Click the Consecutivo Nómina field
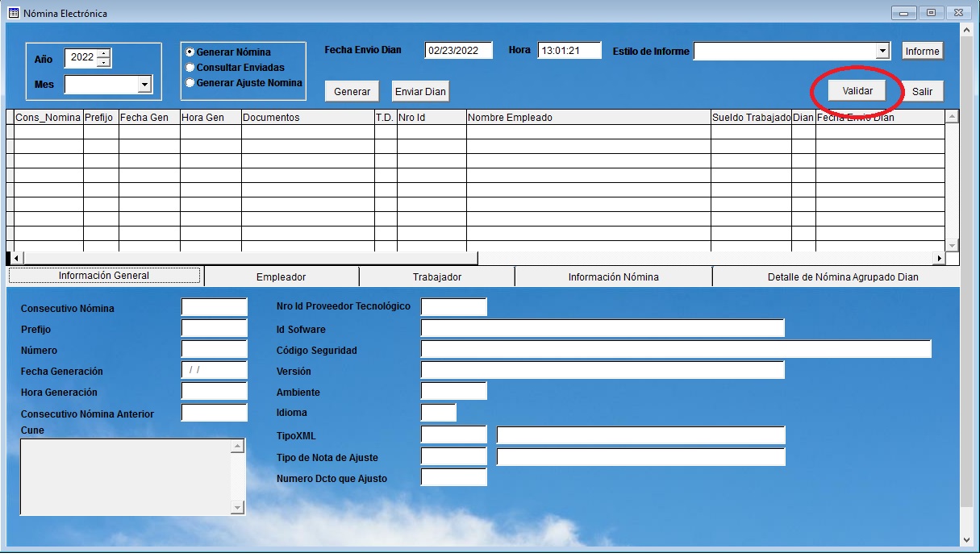980x557 pixels. (214, 307)
